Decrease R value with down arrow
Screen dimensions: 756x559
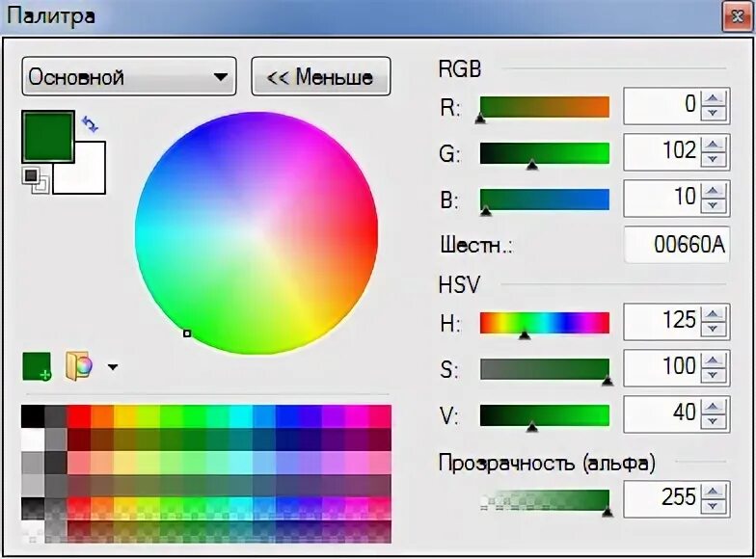click(714, 114)
